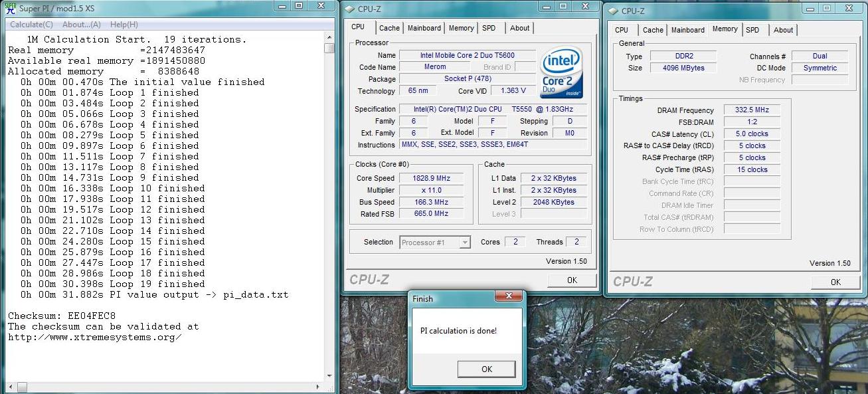
Task: Select the CPU tab in left CPU-Z window
Action: tap(358, 27)
